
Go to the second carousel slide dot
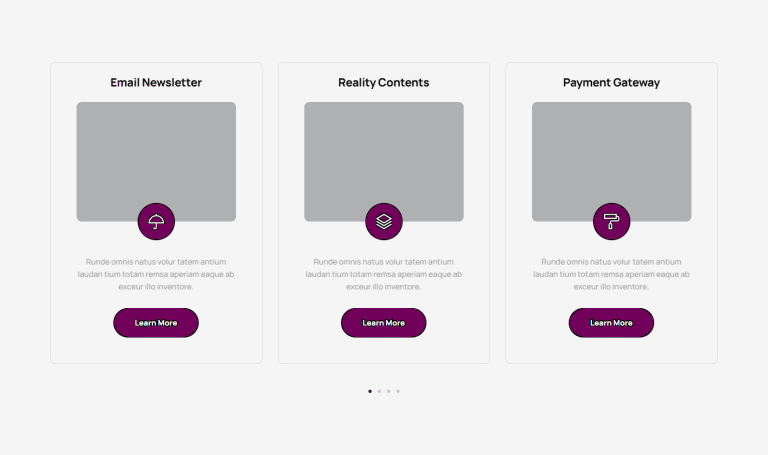click(x=379, y=391)
